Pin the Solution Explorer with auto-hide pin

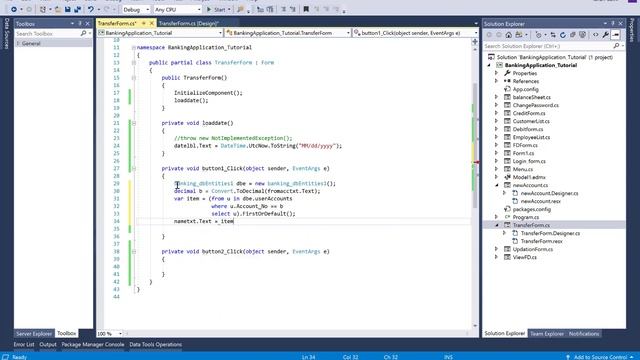coord(613,24)
